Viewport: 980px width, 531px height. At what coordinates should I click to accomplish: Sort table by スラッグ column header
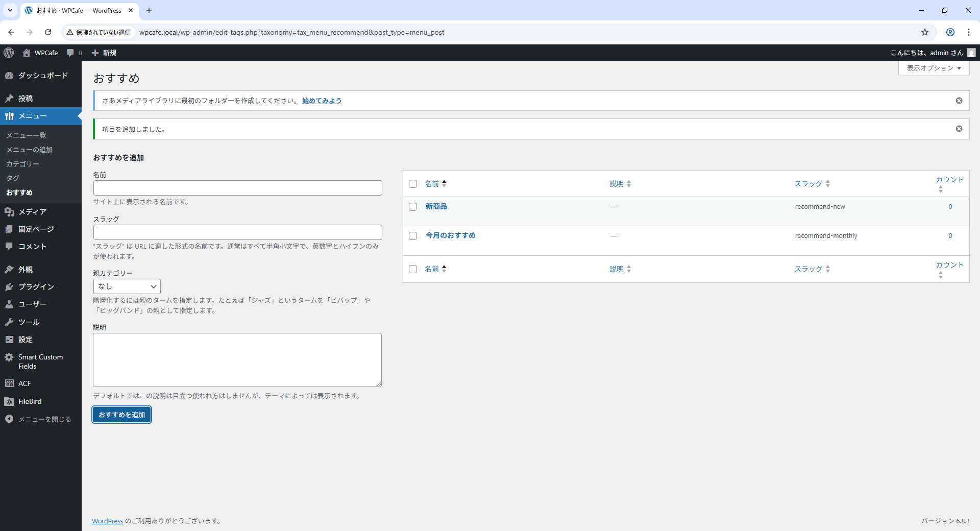[808, 184]
